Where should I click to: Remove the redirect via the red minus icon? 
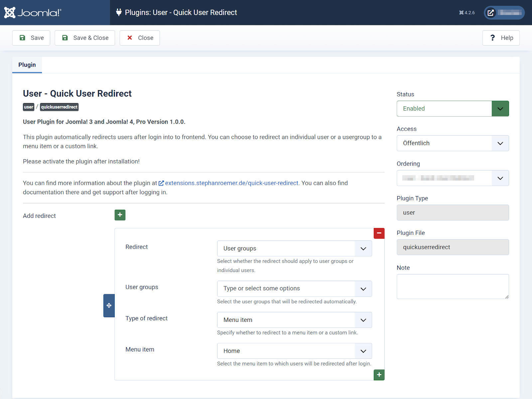(379, 233)
